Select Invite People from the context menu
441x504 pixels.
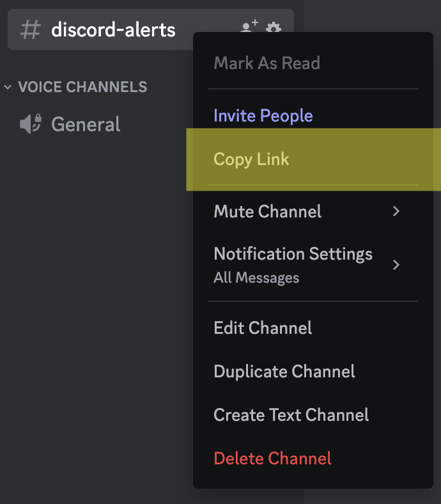click(x=263, y=116)
